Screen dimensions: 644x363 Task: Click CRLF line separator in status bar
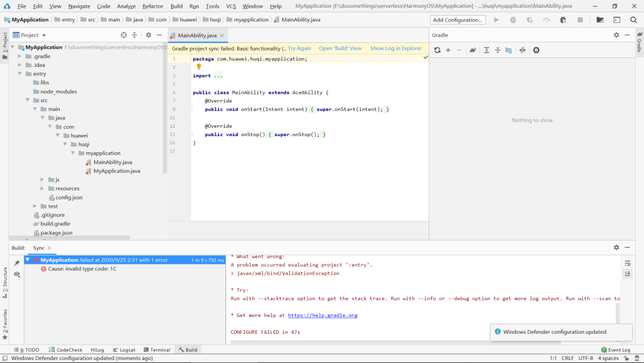[x=568, y=358]
